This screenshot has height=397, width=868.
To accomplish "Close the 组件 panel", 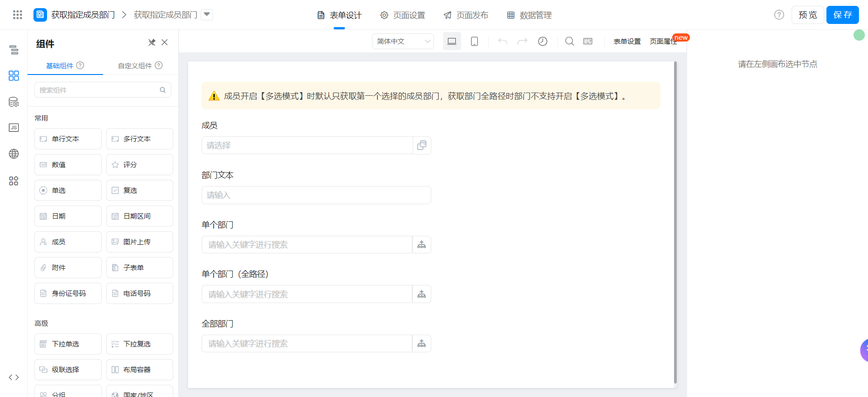I will pos(165,42).
